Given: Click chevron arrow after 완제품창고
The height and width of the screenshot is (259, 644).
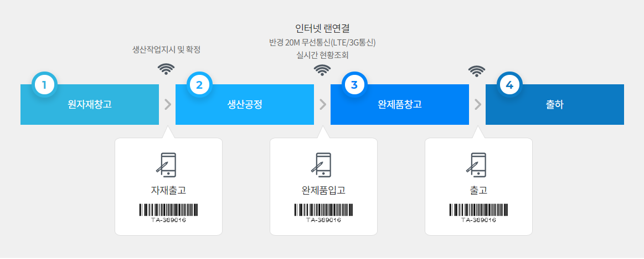Looking at the screenshot, I should (478, 104).
